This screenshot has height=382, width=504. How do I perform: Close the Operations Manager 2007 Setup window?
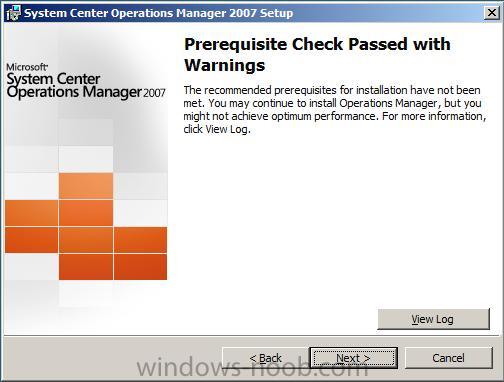point(492,13)
